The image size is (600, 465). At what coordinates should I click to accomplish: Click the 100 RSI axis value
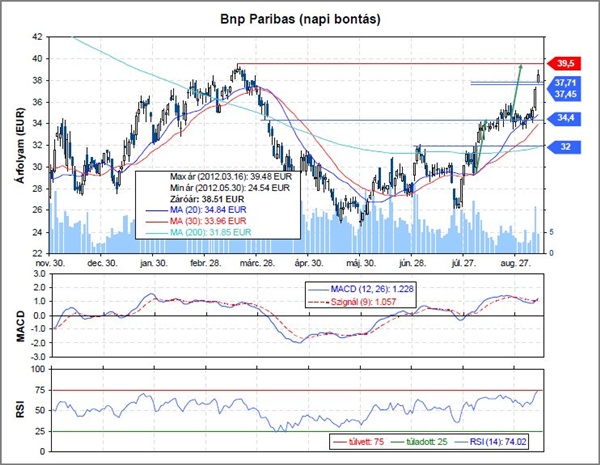38,369
